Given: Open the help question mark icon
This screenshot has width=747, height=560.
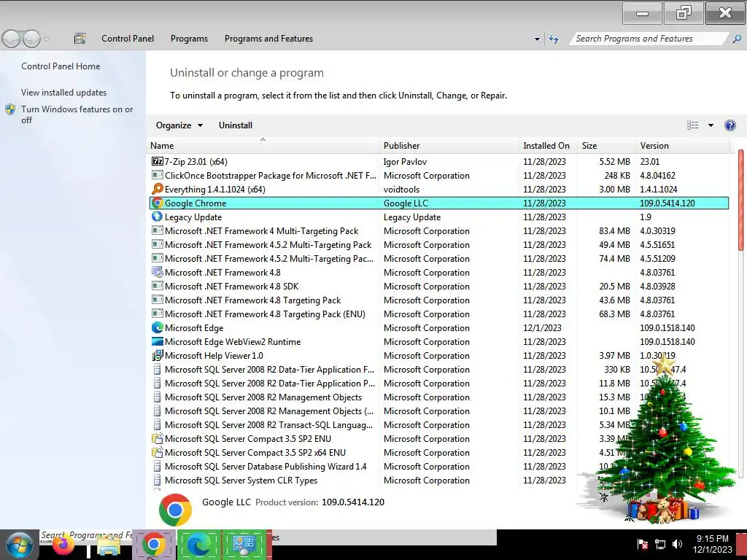Looking at the screenshot, I should [x=729, y=125].
